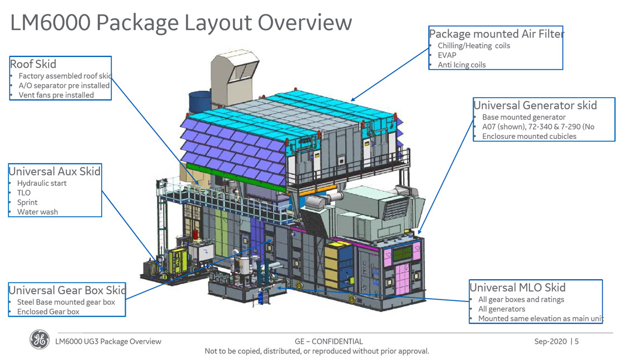Select the 'LM6000 Package Layout Overview' title
Screen dimensions: 620x364
pos(181,22)
